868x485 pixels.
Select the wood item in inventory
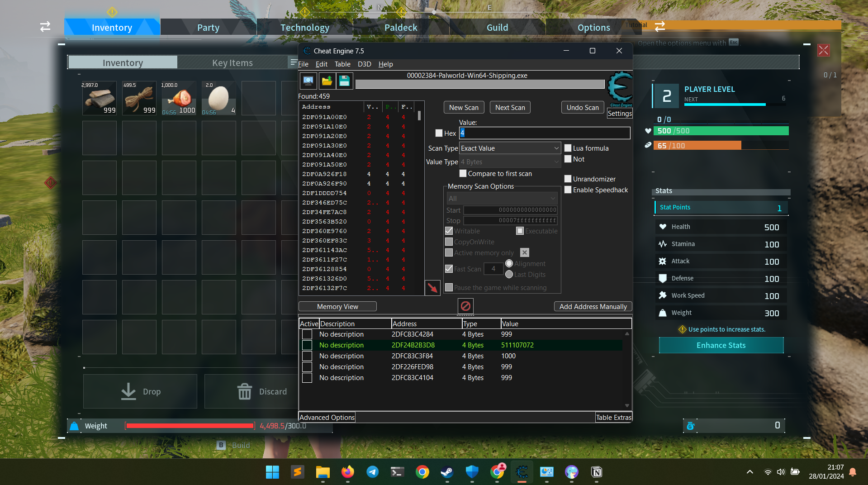100,98
